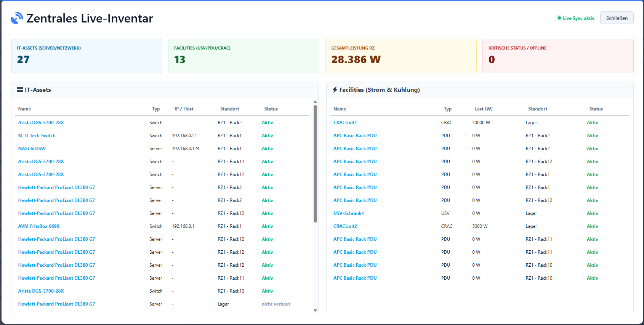Click the Name header in the IT-Assets table
Screen dimensions: 644x325
[x=24, y=109]
